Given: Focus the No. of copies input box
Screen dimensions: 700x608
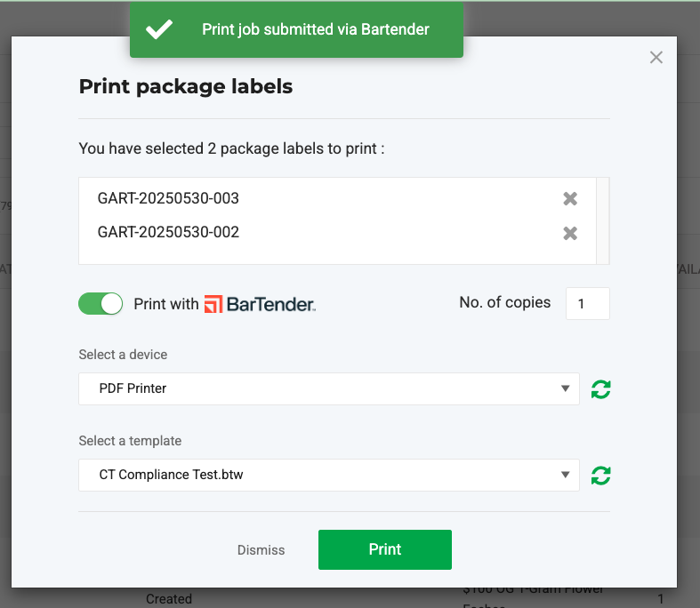Looking at the screenshot, I should 587,304.
